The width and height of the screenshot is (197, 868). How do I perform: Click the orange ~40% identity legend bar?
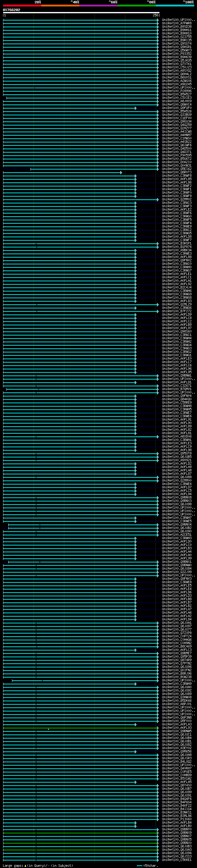point(60,6)
